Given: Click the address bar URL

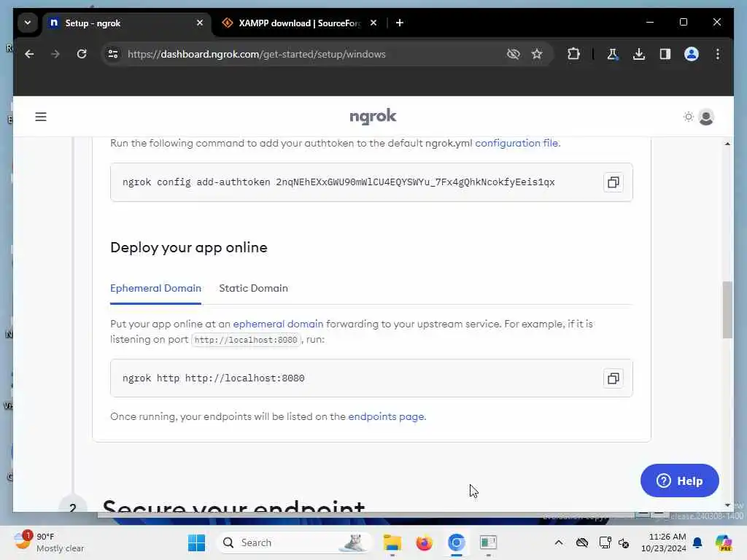Looking at the screenshot, I should [x=258, y=54].
